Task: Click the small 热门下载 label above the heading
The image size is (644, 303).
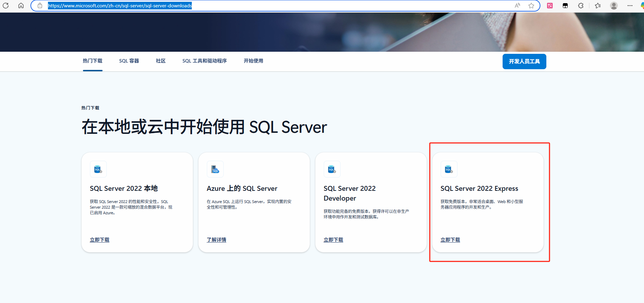Action: pyautogui.click(x=90, y=108)
